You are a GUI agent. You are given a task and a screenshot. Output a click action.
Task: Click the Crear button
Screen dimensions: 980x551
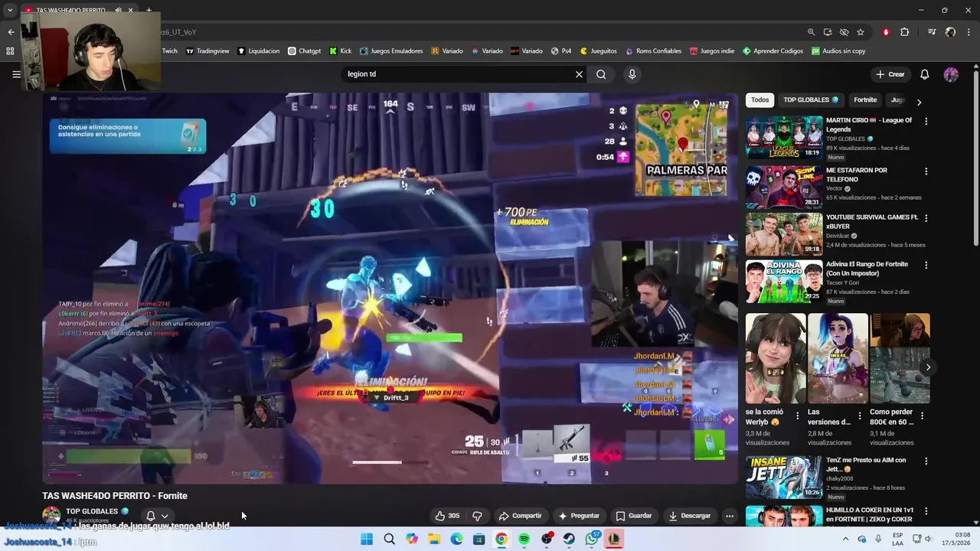890,74
